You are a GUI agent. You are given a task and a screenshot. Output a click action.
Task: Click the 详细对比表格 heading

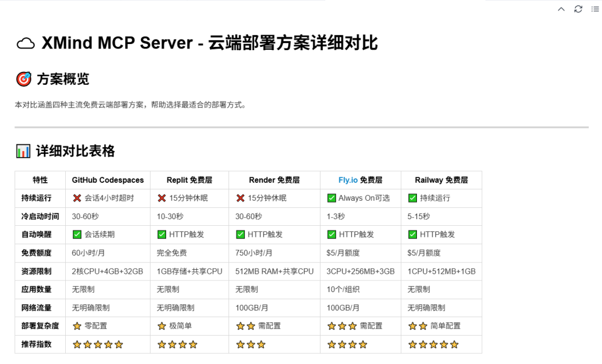(x=76, y=151)
